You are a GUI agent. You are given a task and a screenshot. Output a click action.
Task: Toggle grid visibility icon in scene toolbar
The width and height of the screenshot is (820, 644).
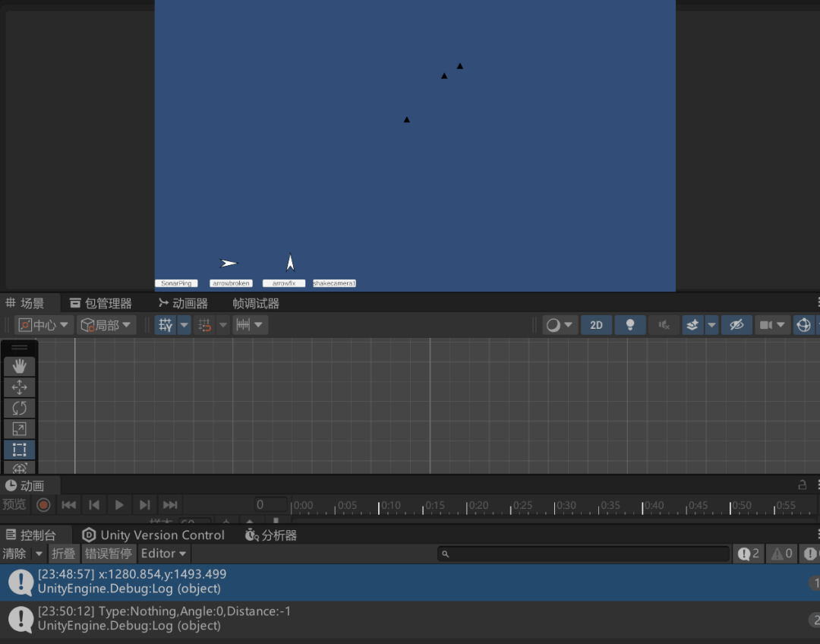pyautogui.click(x=166, y=325)
